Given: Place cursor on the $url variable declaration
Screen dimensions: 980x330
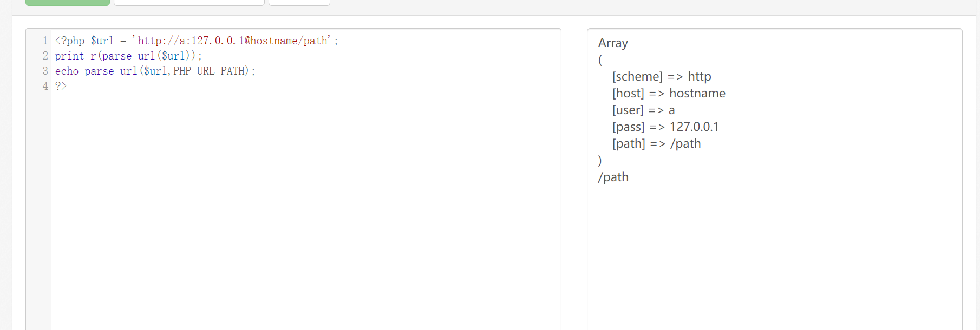Looking at the screenshot, I should point(102,41).
